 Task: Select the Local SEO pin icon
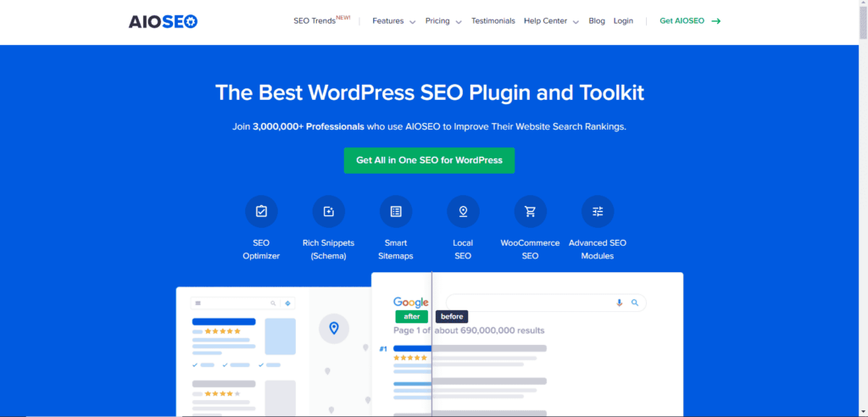pos(463,212)
